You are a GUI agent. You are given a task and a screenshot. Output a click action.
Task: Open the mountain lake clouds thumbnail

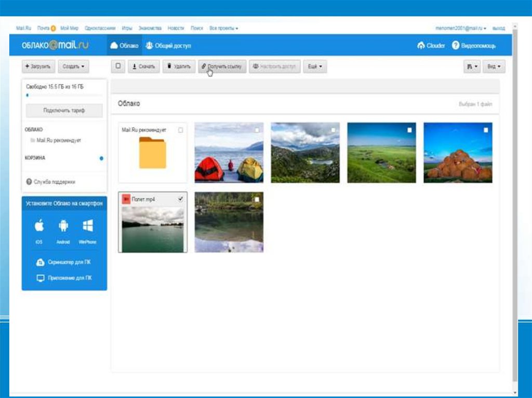coord(305,153)
